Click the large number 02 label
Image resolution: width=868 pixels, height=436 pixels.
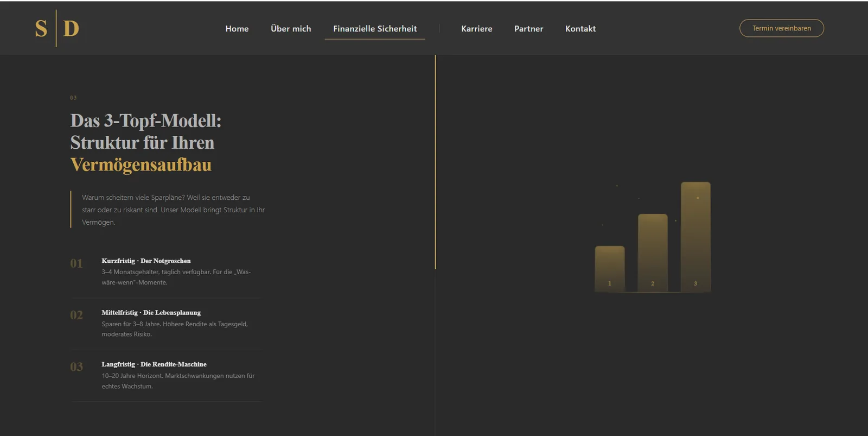(76, 315)
